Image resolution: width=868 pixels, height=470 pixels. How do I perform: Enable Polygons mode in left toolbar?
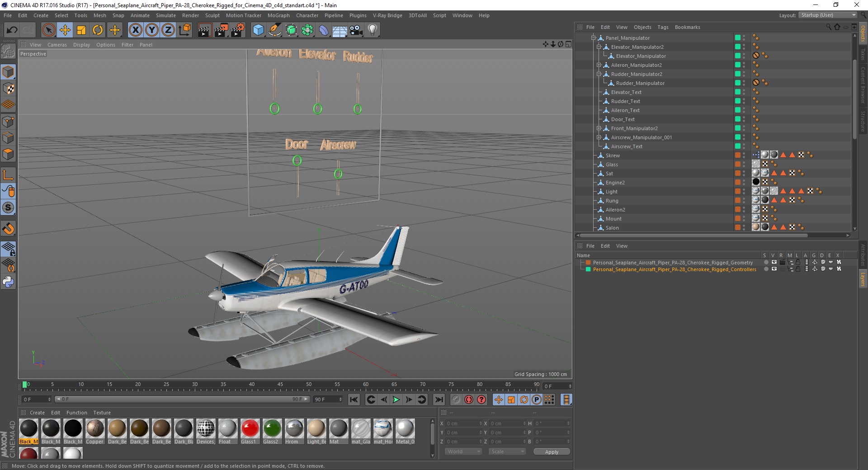tap(8, 154)
